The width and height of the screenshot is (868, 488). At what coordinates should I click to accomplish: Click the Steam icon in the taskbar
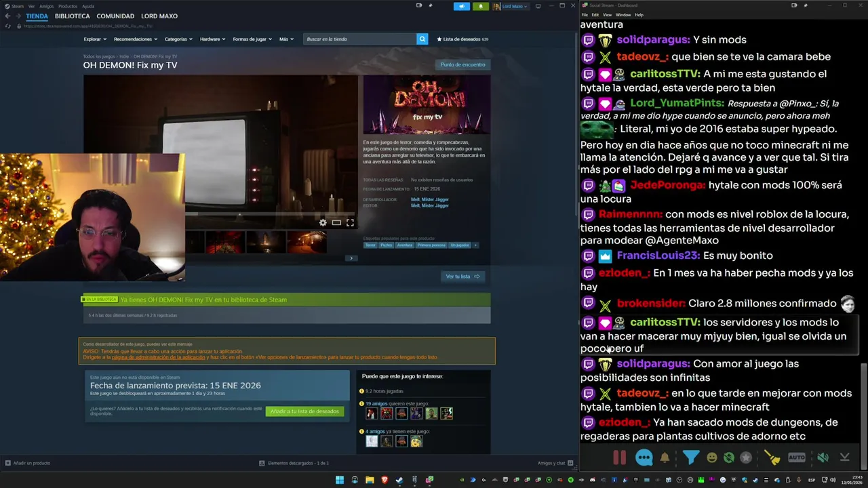[x=399, y=480]
